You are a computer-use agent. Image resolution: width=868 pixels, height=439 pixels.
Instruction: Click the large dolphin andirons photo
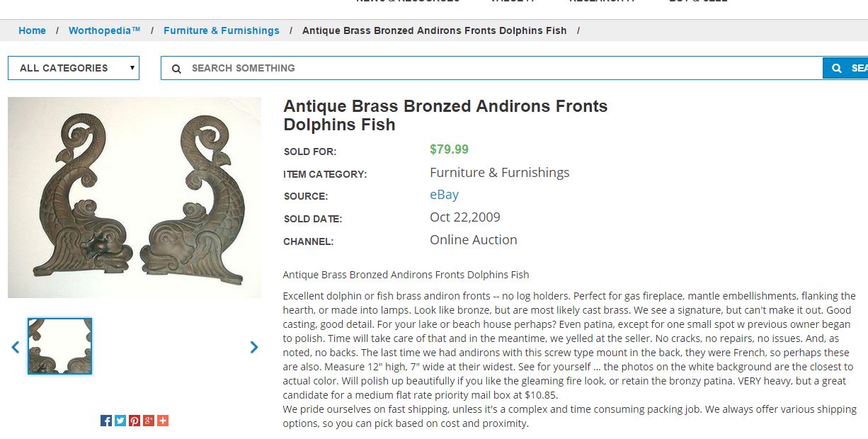(135, 198)
